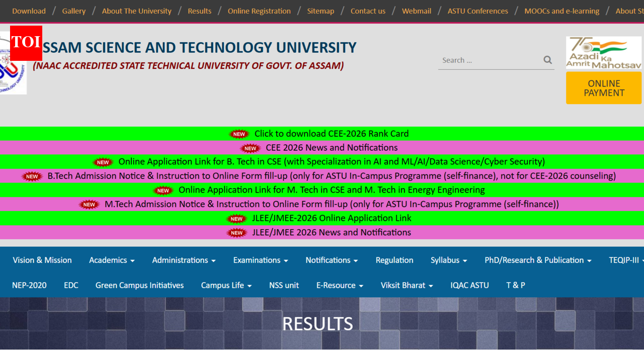Open Sitemap link in top bar

[320, 11]
